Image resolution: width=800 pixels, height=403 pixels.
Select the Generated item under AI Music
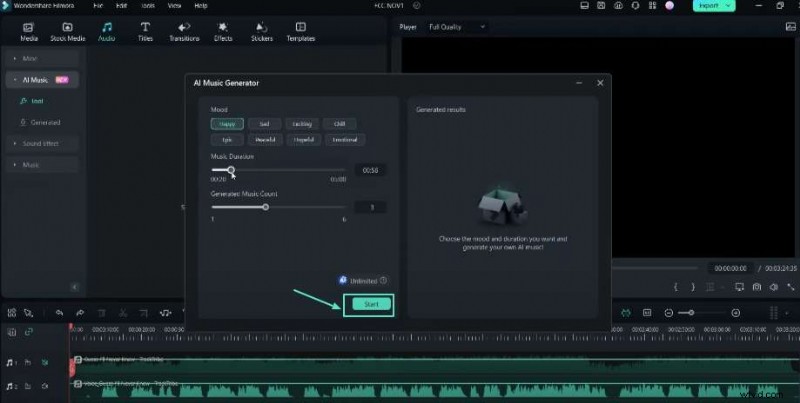coord(40,122)
